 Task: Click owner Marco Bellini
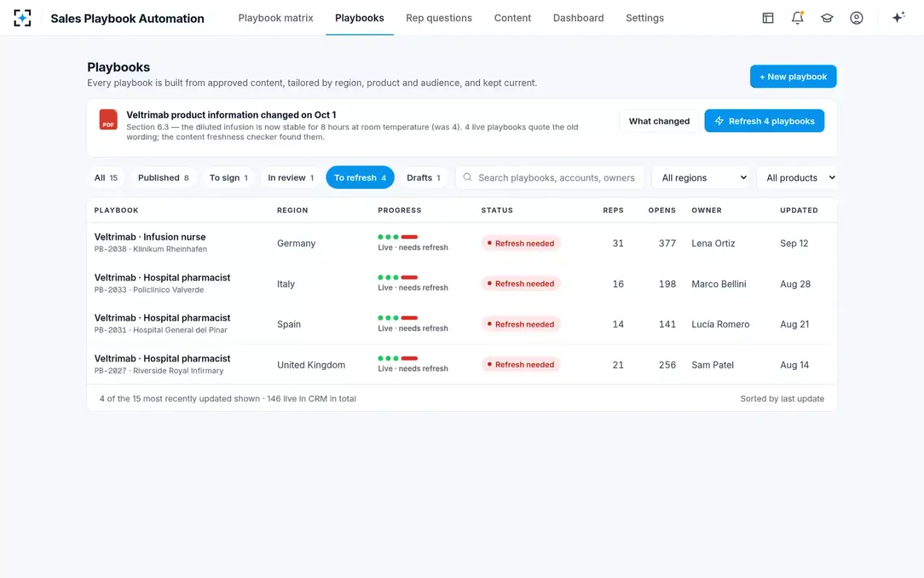tap(719, 284)
